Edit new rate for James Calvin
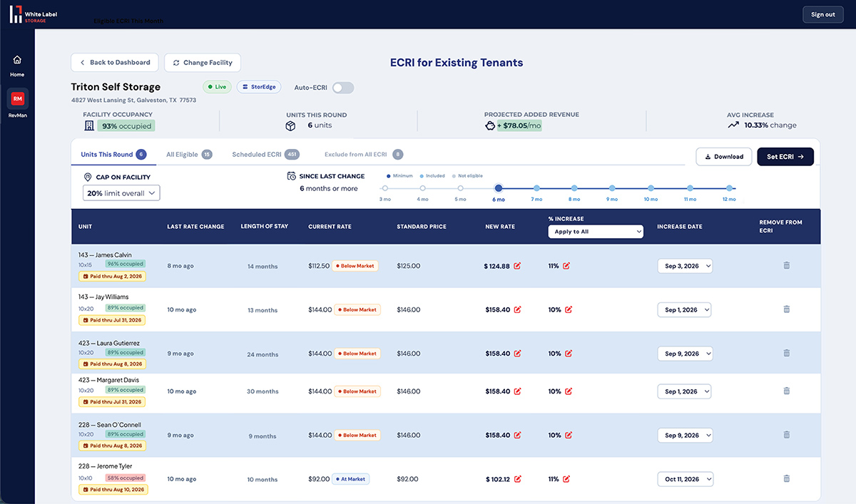856x504 pixels. pos(517,266)
